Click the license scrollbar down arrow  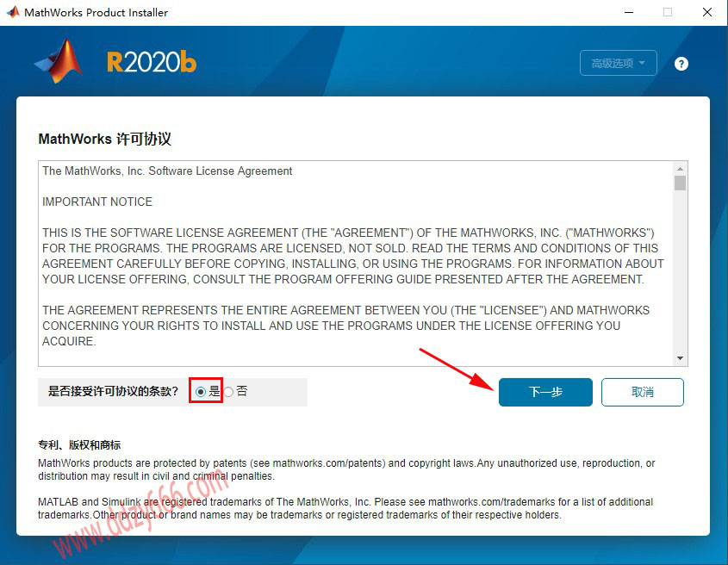pyautogui.click(x=681, y=358)
